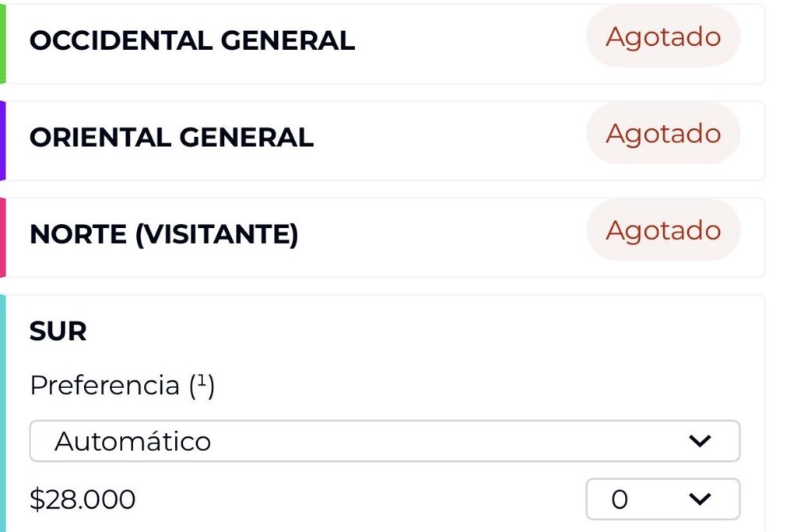Select the ORIENTAL GENERAL section title
The height and width of the screenshot is (532, 797).
[x=171, y=138]
